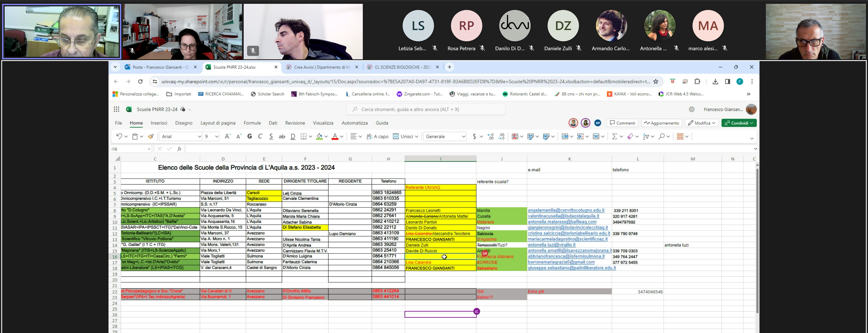Click the clear eraser icon

(630, 136)
